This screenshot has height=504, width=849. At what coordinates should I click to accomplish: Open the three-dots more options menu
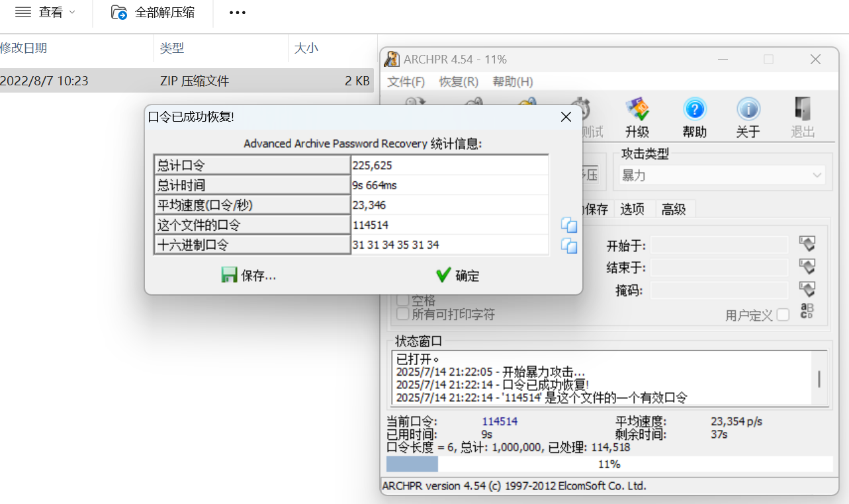point(238,13)
